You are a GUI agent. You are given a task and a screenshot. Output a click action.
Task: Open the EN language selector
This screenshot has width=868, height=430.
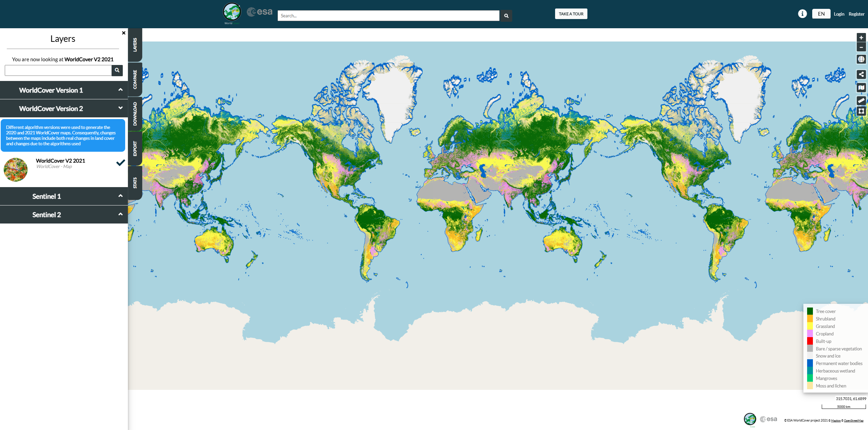(821, 14)
